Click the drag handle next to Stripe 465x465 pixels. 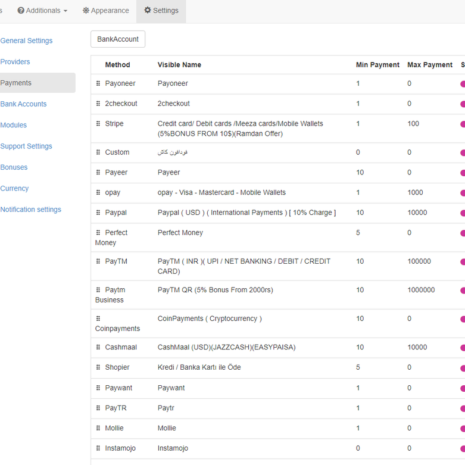pyautogui.click(x=98, y=124)
